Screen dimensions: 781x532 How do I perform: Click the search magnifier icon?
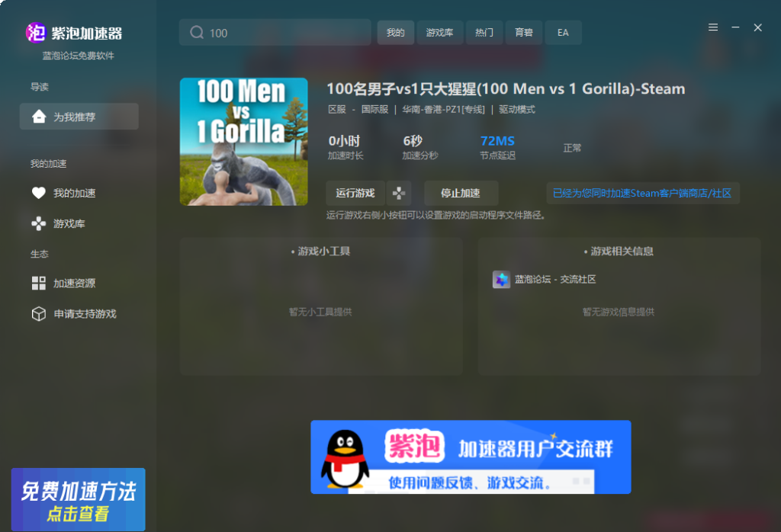(x=197, y=32)
